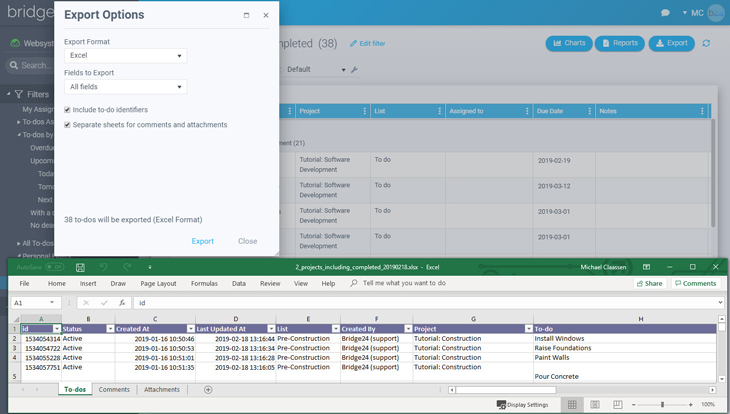Screen dimensions: 730x414
Task: Switch to Page Break Preview icon
Action: [617, 405]
